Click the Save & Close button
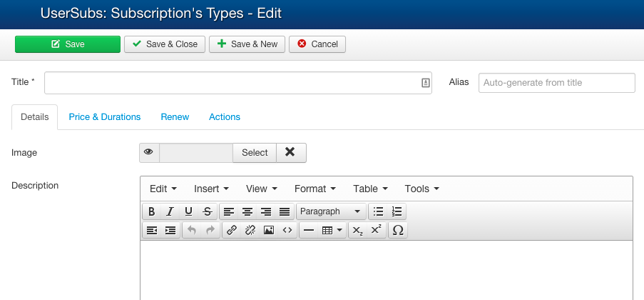The height and width of the screenshot is (300, 644). (x=165, y=44)
